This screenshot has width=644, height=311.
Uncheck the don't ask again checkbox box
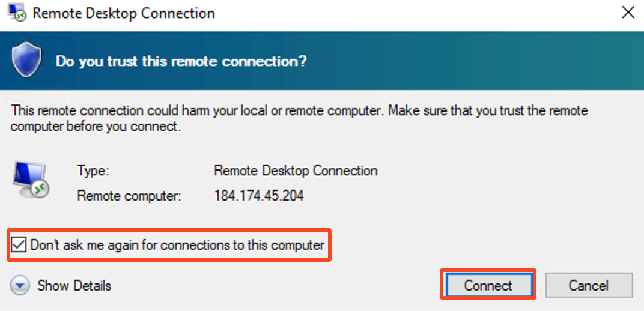coord(19,245)
